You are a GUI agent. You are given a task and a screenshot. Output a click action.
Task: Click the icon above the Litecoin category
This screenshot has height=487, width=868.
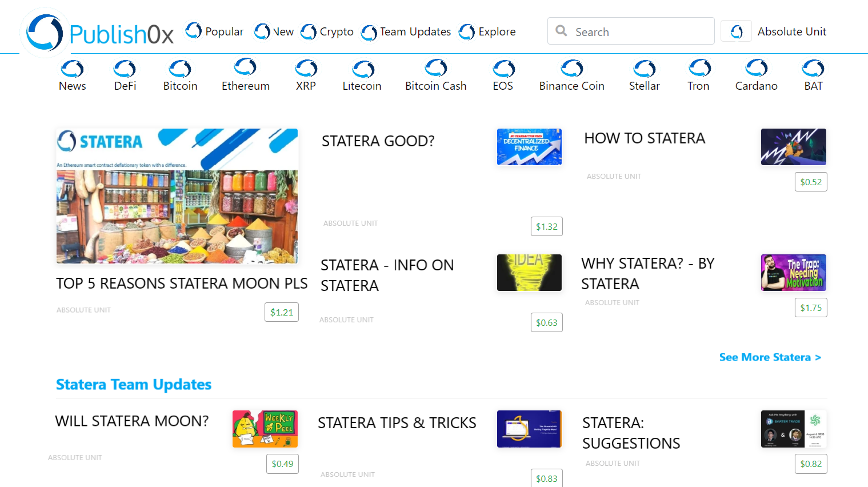[x=363, y=70]
